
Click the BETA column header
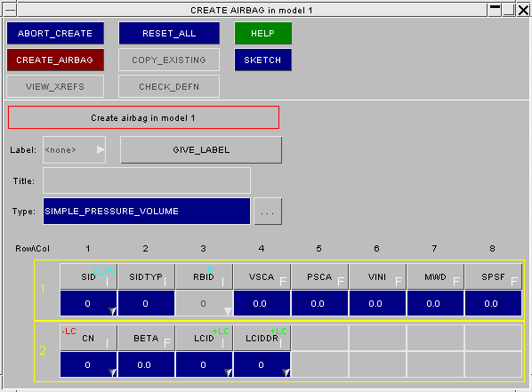146,338
